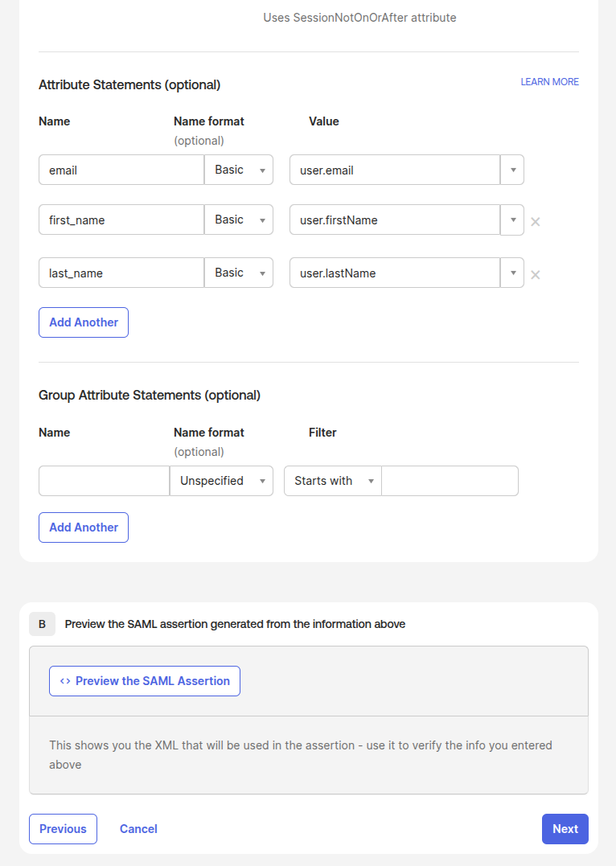616x866 pixels.
Task: Expand the first_name name format dropdown
Action: tap(239, 220)
